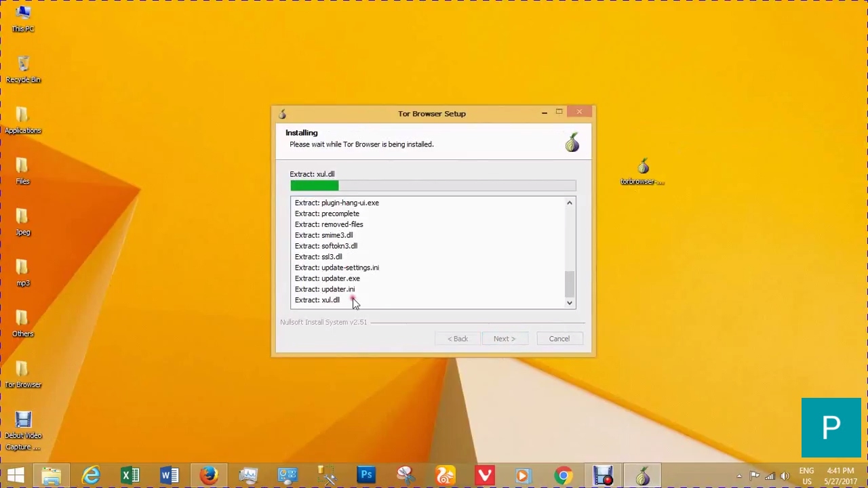Open the Jpeg folder on desktop

(22, 222)
